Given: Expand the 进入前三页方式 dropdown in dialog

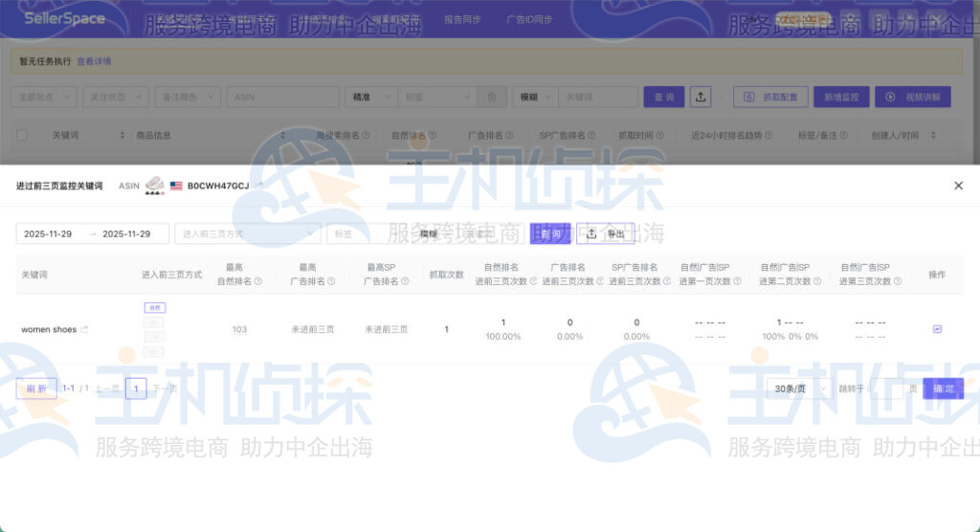Looking at the screenshot, I should (x=248, y=233).
